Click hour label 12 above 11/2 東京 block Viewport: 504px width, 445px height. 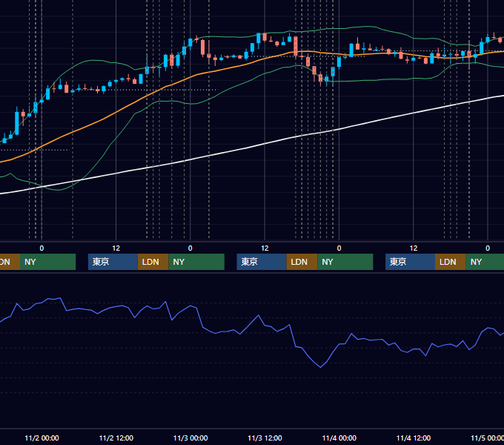116,248
